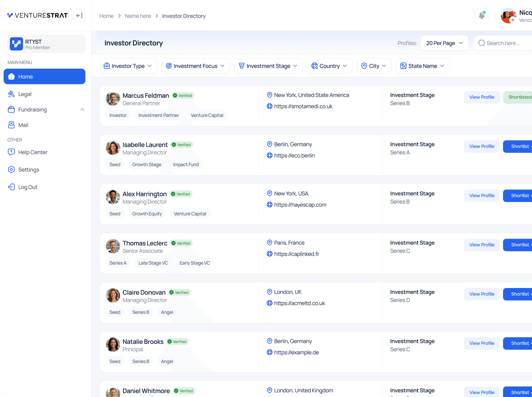532x397 pixels.
Task: Click Thomas Leclerc's Verified badge
Action: (181, 243)
